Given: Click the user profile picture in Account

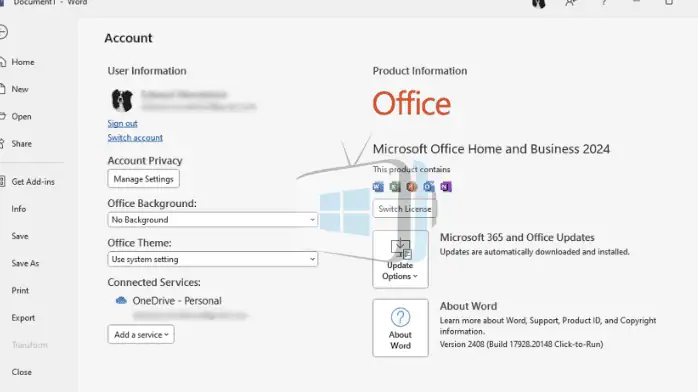Looking at the screenshot, I should click(x=122, y=100).
